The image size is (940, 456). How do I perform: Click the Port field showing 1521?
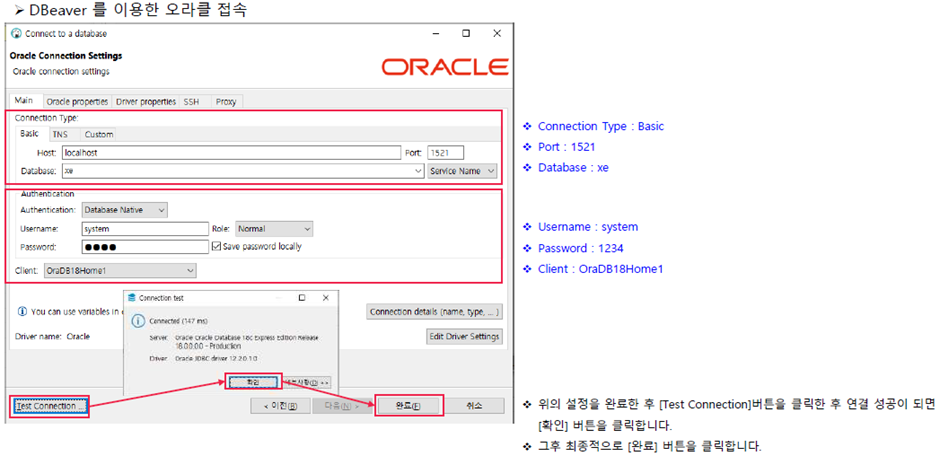(445, 153)
